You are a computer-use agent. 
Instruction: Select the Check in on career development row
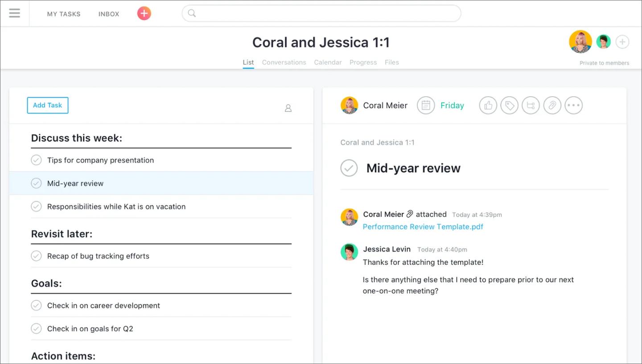(161, 305)
